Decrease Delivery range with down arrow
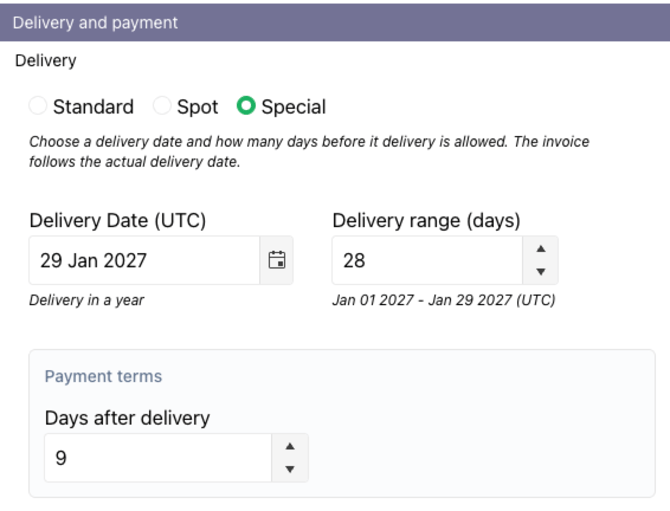Image resolution: width=670 pixels, height=511 pixels. 541,272
